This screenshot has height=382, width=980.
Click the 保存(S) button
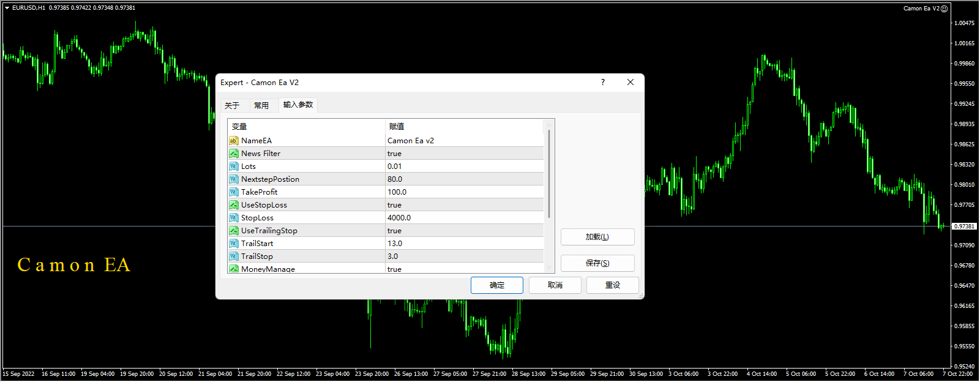[x=597, y=263]
